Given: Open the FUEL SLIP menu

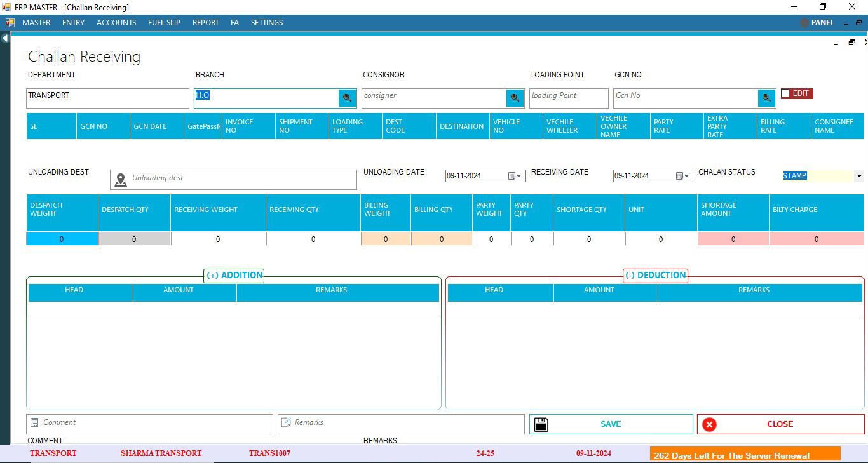Looking at the screenshot, I should click(x=164, y=23).
